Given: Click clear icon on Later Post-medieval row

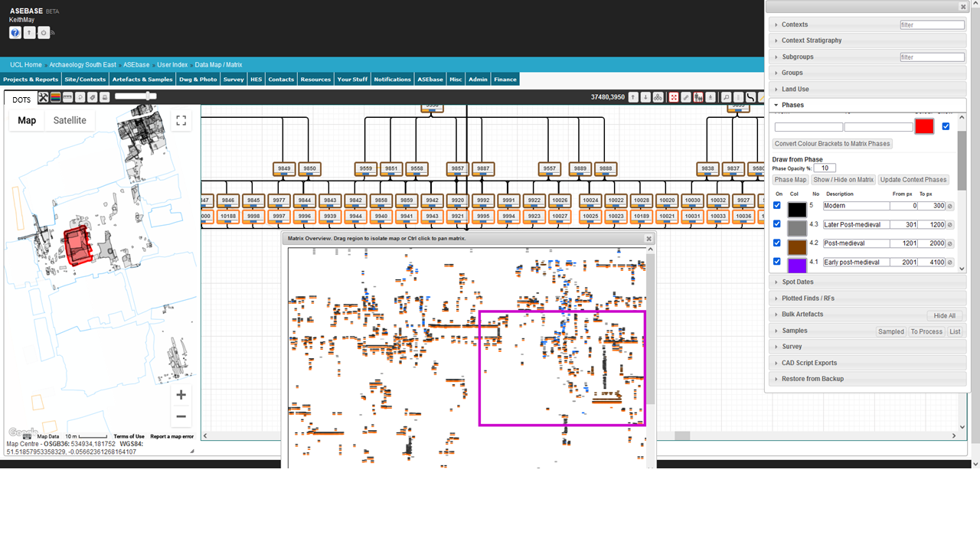Looking at the screenshot, I should point(950,224).
